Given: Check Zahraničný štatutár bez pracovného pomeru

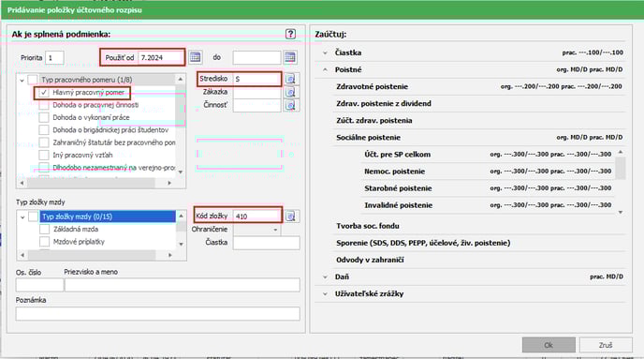Looking at the screenshot, I should [44, 142].
